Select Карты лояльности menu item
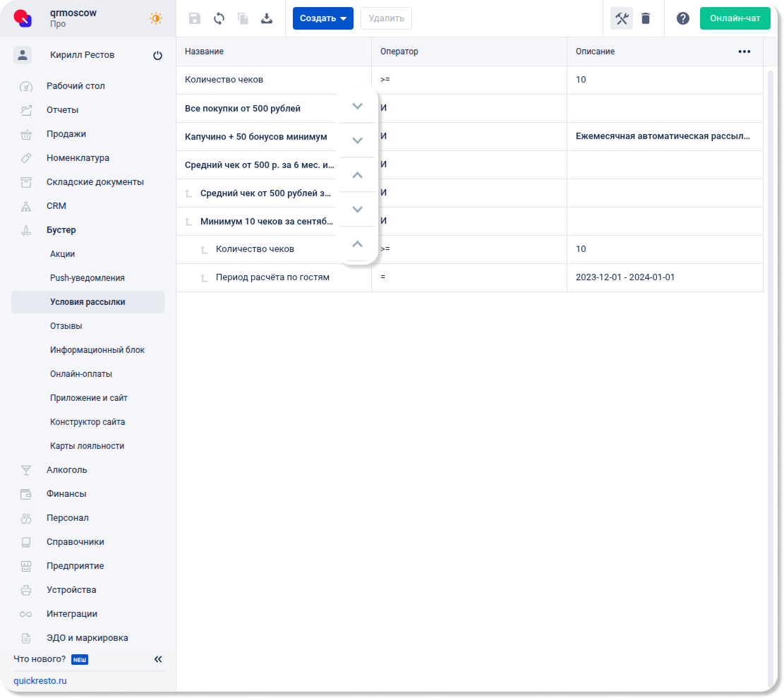The image size is (784, 698). click(x=87, y=446)
